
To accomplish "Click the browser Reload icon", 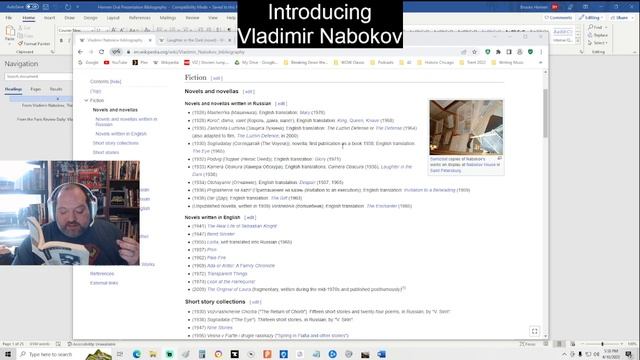I will pyautogui.click(x=101, y=52).
